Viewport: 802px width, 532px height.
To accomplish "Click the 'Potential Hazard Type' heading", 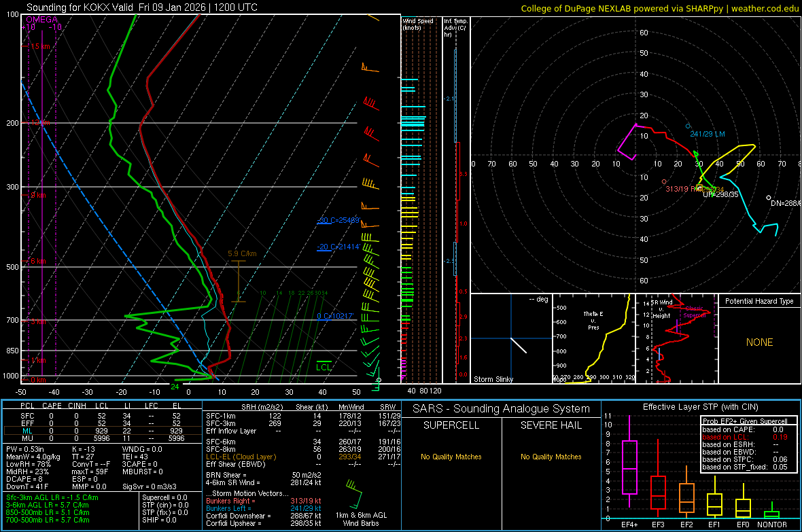I will click(759, 301).
